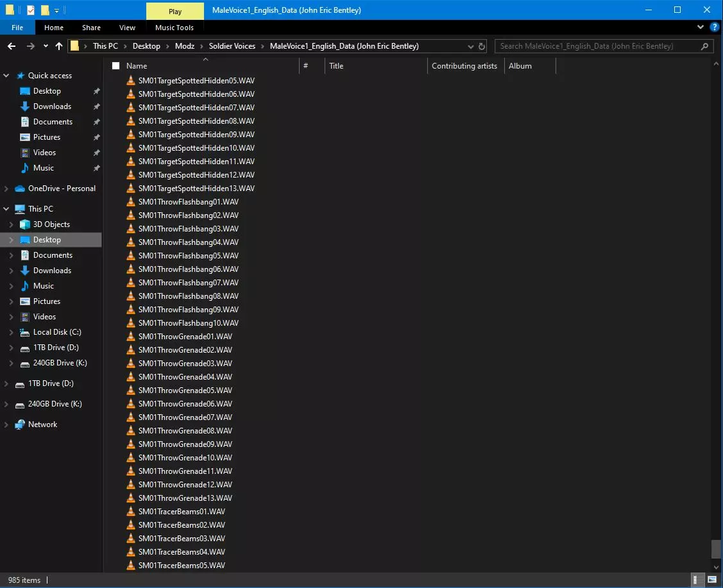Refresh the current folder view
The width and height of the screenshot is (723, 588).
coord(481,46)
